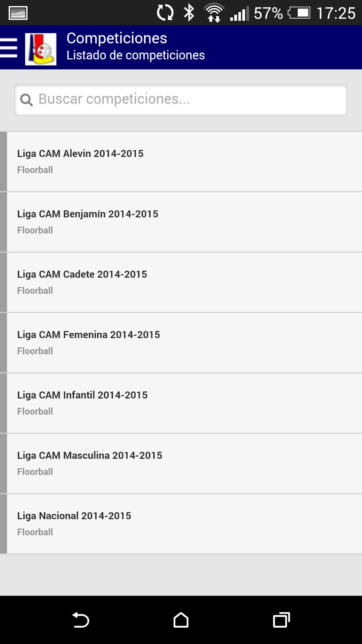Select Liga CAM Masculina 2014-2015
This screenshot has width=362, height=644.
pos(184,463)
